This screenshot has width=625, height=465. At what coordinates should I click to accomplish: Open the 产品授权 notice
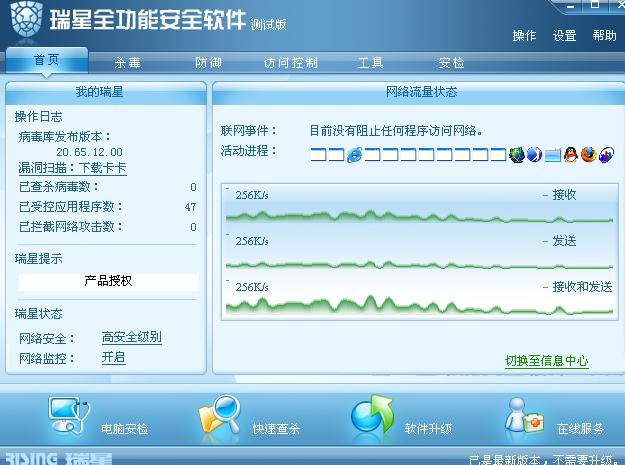click(x=108, y=281)
